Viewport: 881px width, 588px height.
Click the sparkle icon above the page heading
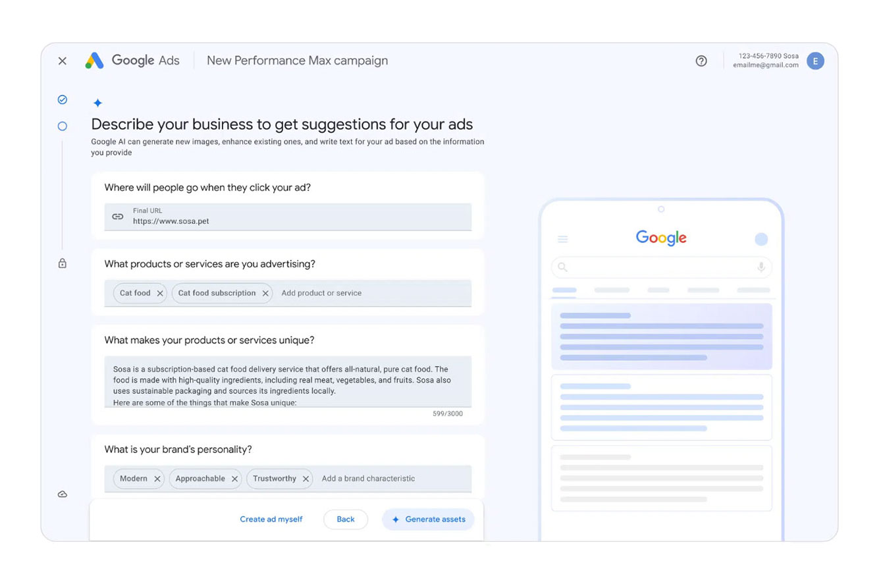(97, 103)
